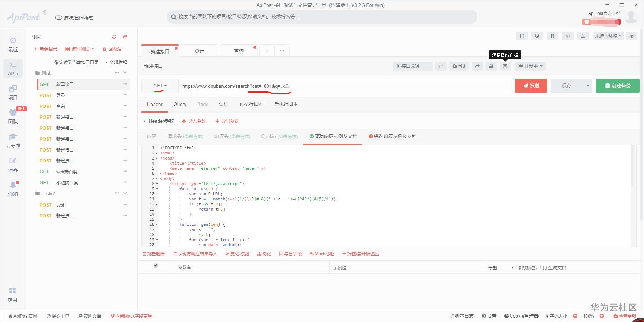Decrease font size with minus icon
Screen dimensions: 644x322
tap(575, 316)
